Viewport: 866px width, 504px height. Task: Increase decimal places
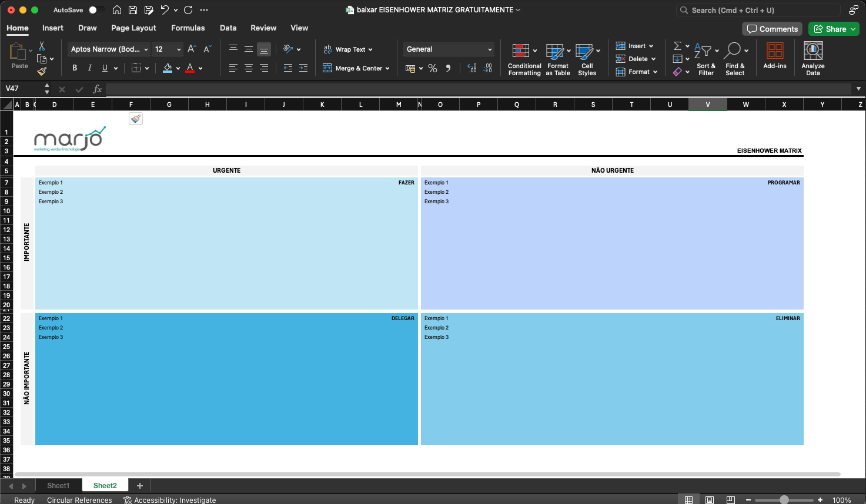(x=472, y=68)
